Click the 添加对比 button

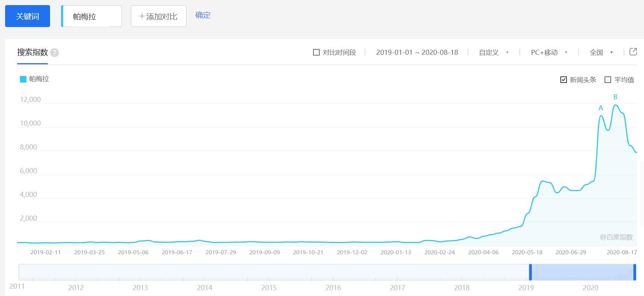[x=159, y=16]
